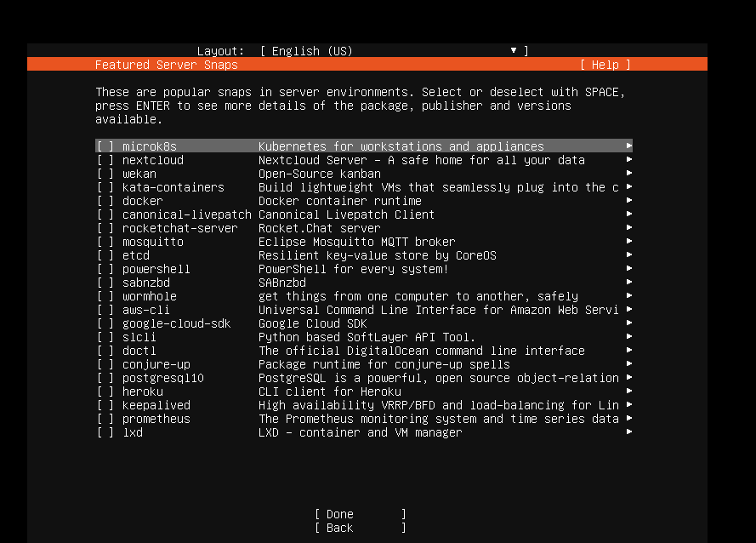Click 'CLI client for Heroku' description
756x543 pixels.
click(x=330, y=392)
